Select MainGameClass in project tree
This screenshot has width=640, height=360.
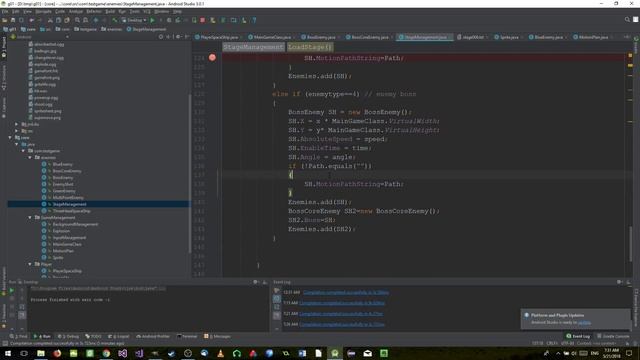point(67,244)
